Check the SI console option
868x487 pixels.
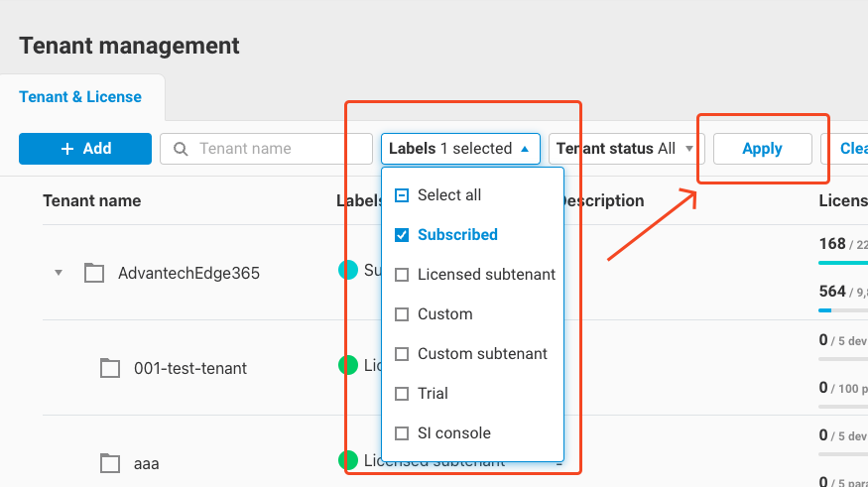point(402,433)
